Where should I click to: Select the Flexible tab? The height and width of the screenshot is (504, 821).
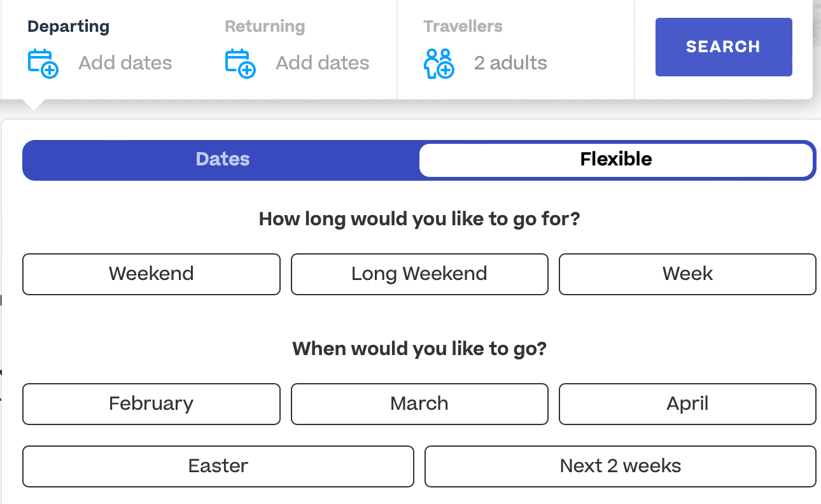(615, 159)
